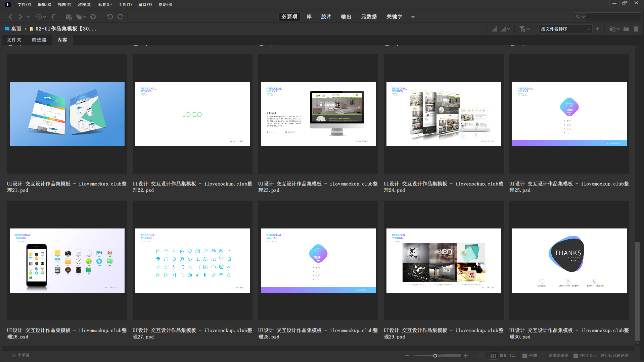Screen dimensions: 644x362
Task: Toggle 使用 Ctrl 进行标记和评级 checkbox
Action: (576, 356)
